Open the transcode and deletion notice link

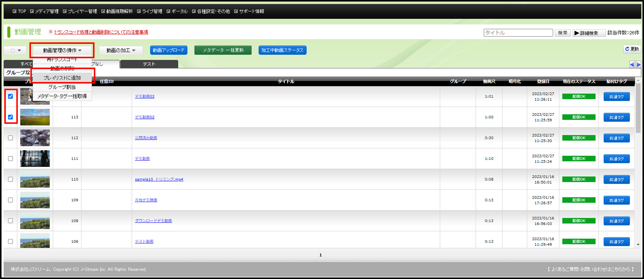[x=101, y=32]
